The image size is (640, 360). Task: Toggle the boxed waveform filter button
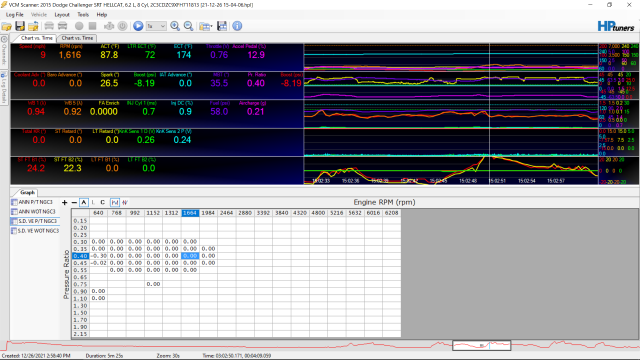pos(115,202)
